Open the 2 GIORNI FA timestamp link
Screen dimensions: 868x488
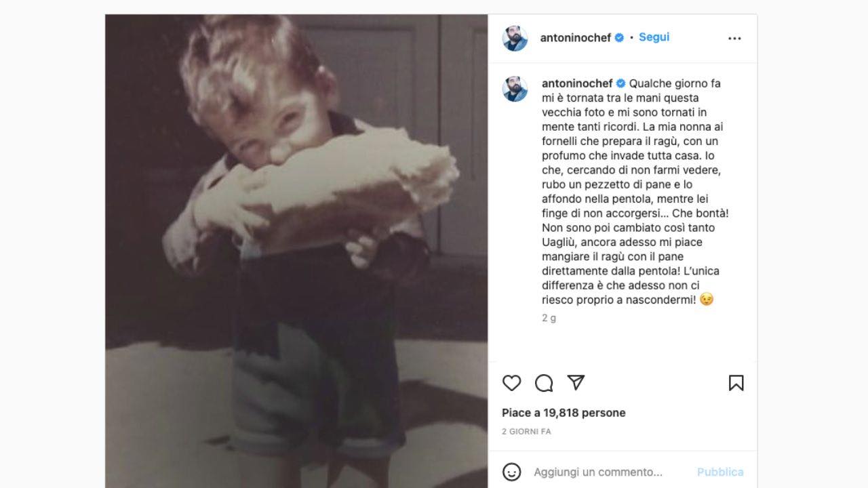point(526,431)
